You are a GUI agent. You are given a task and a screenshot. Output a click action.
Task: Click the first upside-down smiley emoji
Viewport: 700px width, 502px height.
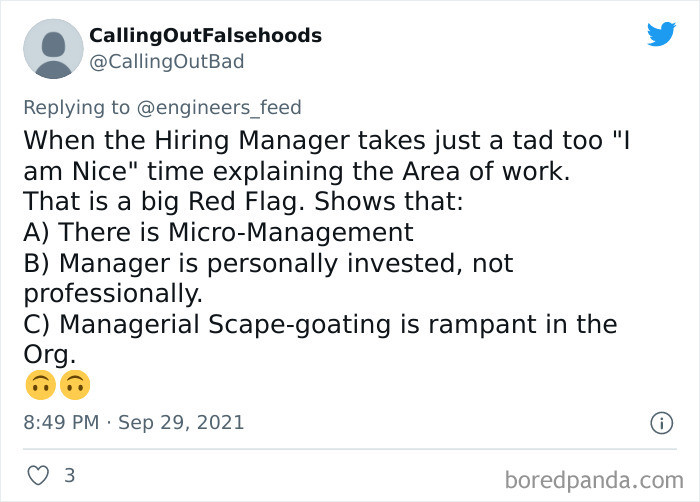pos(39,384)
